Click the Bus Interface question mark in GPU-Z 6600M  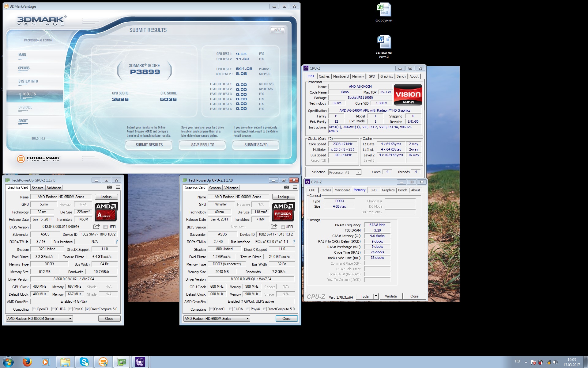click(294, 242)
